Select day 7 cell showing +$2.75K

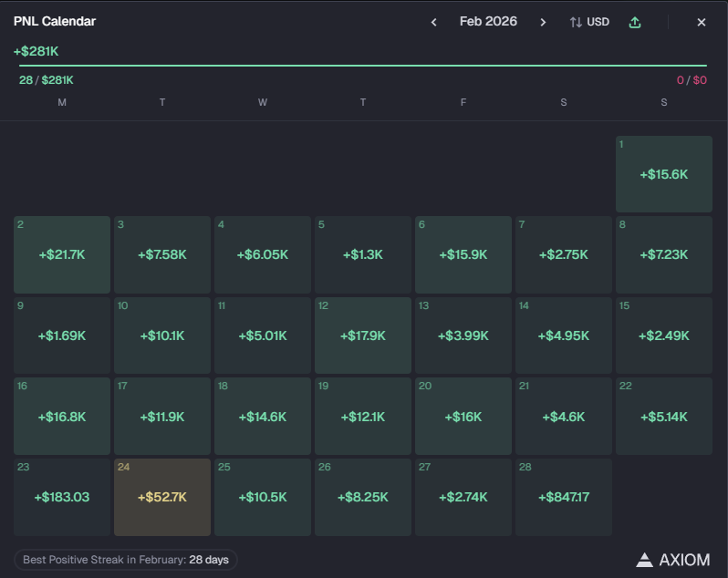point(563,254)
